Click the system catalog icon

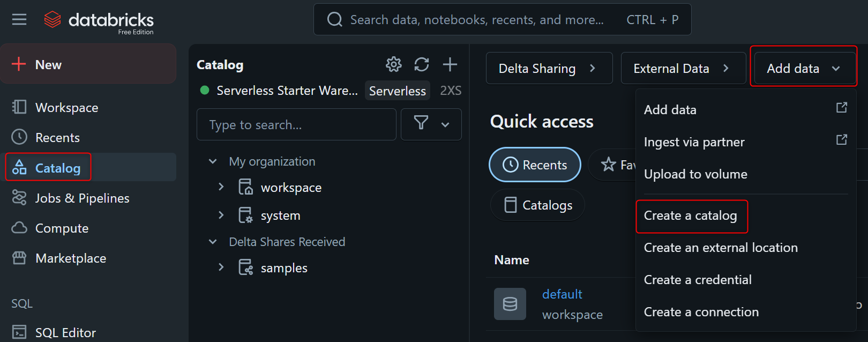[x=245, y=215]
